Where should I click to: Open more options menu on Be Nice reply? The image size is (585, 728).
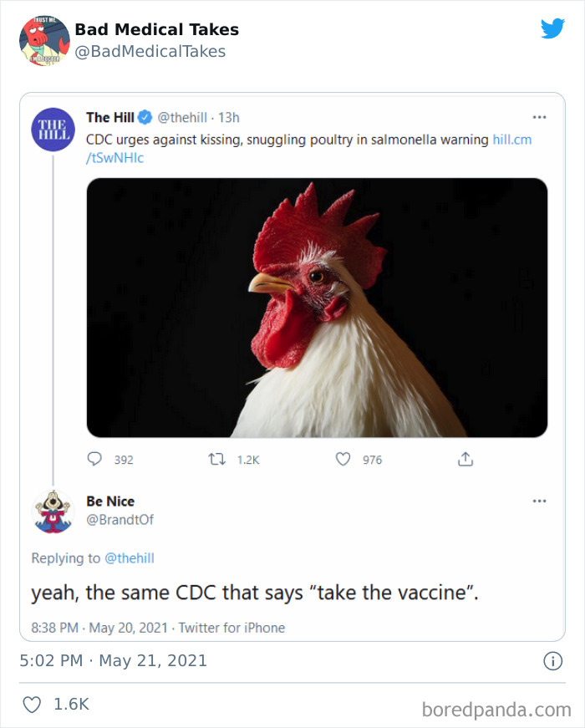click(x=538, y=499)
